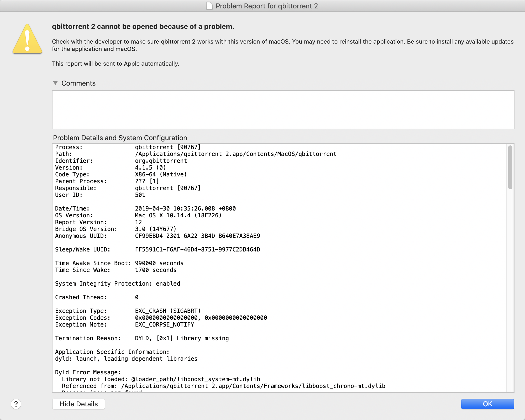Click the Code Type value X86-64 (Native)
The image size is (525, 420).
[161, 174]
